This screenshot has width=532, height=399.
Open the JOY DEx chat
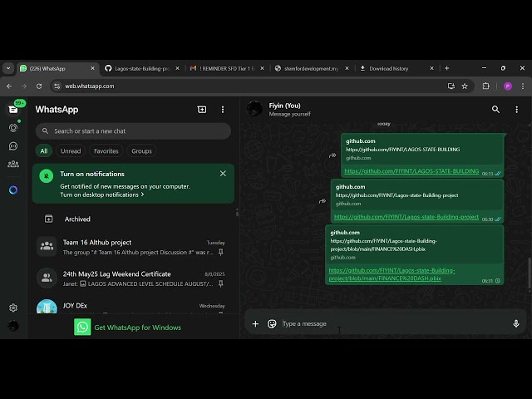point(133,305)
